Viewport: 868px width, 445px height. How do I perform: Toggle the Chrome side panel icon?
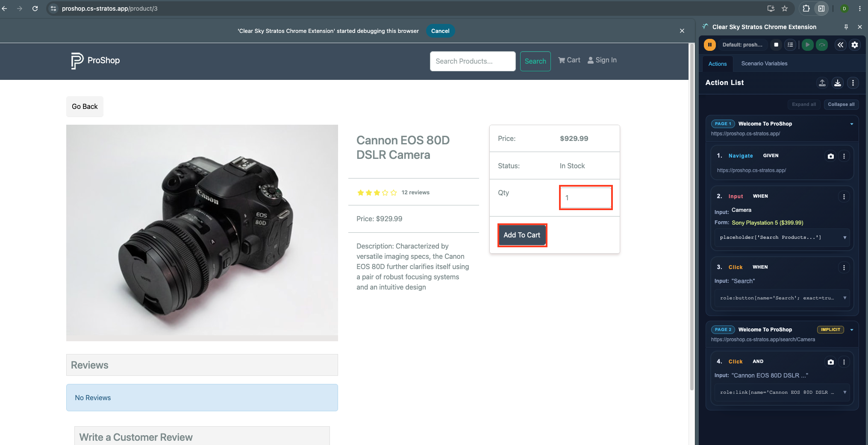821,9
